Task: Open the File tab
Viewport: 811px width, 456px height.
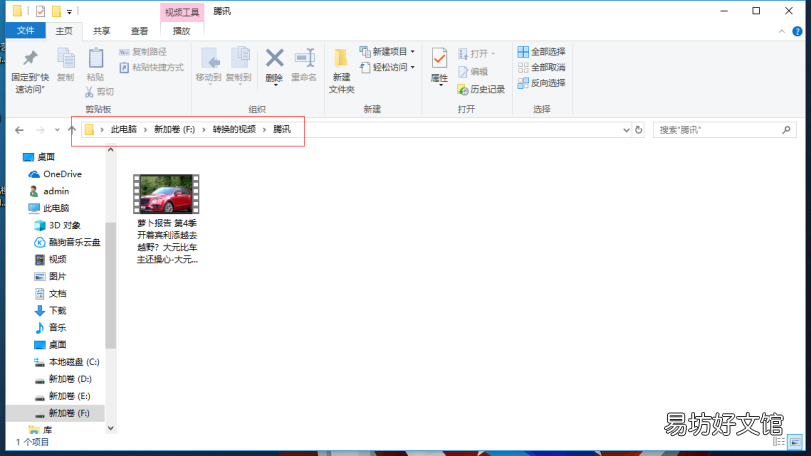Action: [x=25, y=31]
